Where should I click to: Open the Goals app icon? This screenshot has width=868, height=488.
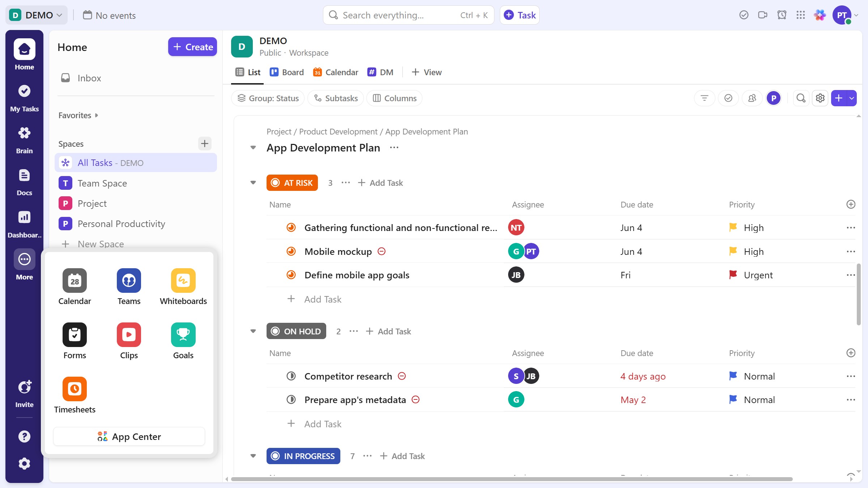183,335
